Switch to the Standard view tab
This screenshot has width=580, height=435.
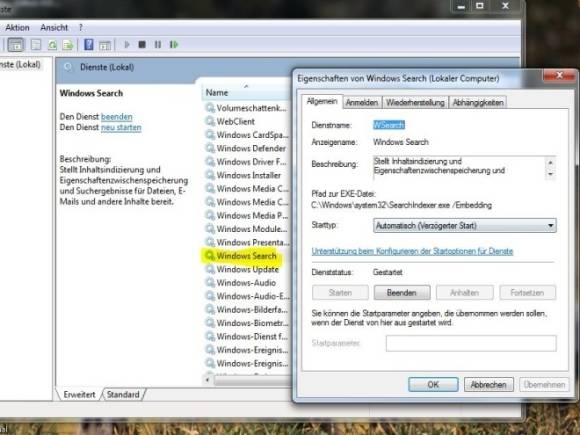pyautogui.click(x=123, y=395)
